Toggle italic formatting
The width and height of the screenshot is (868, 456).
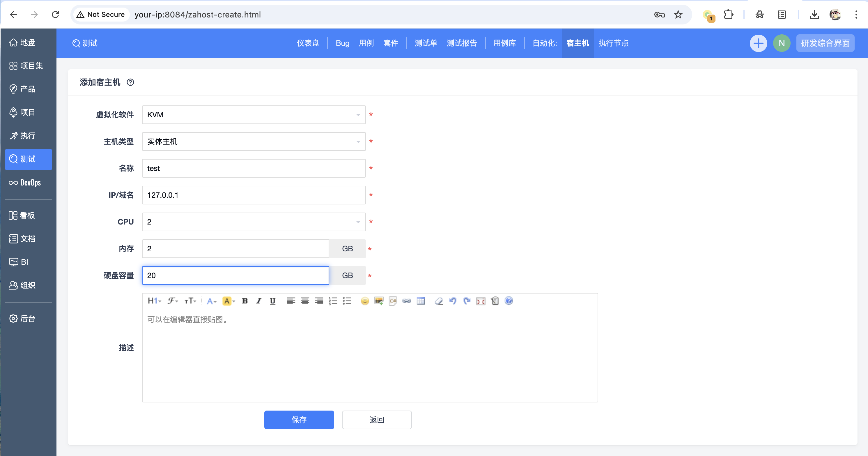pos(258,301)
